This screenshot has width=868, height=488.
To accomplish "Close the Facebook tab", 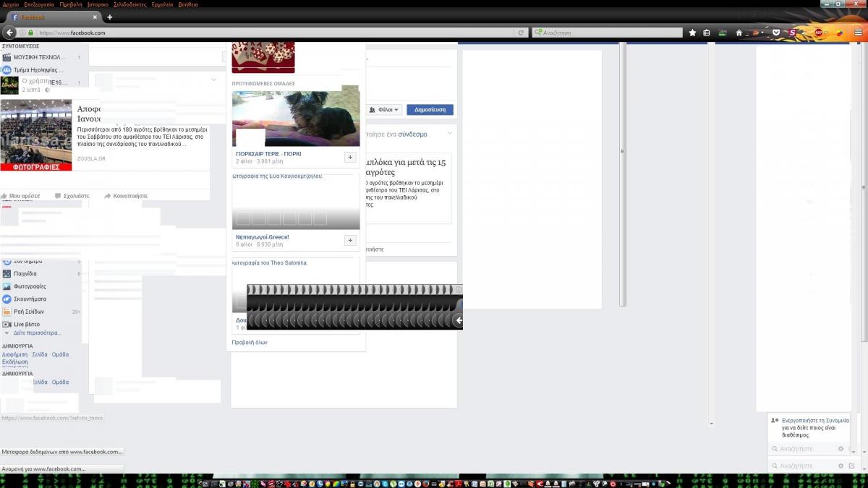I will tap(95, 17).
